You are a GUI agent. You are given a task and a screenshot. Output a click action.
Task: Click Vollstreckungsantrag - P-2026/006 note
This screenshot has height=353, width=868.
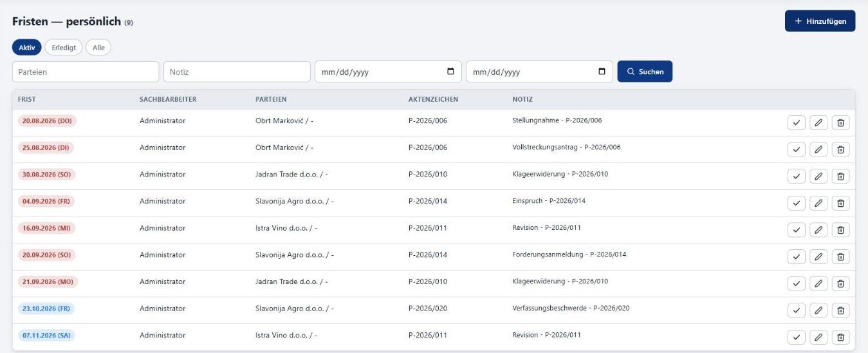(566, 148)
